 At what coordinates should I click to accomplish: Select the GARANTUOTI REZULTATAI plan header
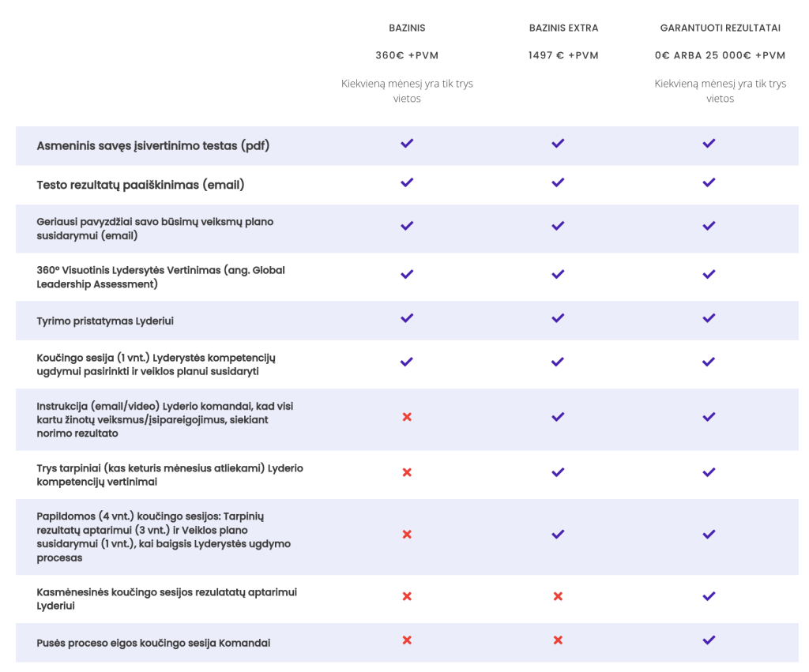720,28
